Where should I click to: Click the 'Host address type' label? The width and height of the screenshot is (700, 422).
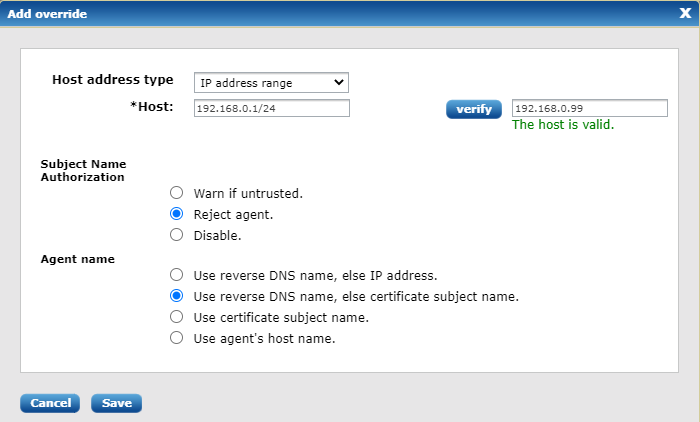click(x=112, y=80)
